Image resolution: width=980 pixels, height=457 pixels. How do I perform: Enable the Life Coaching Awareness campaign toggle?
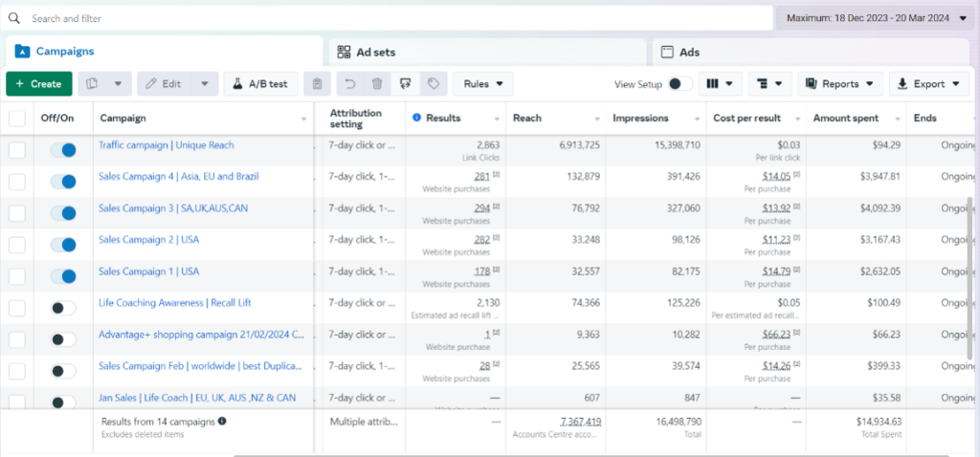pos(63,308)
